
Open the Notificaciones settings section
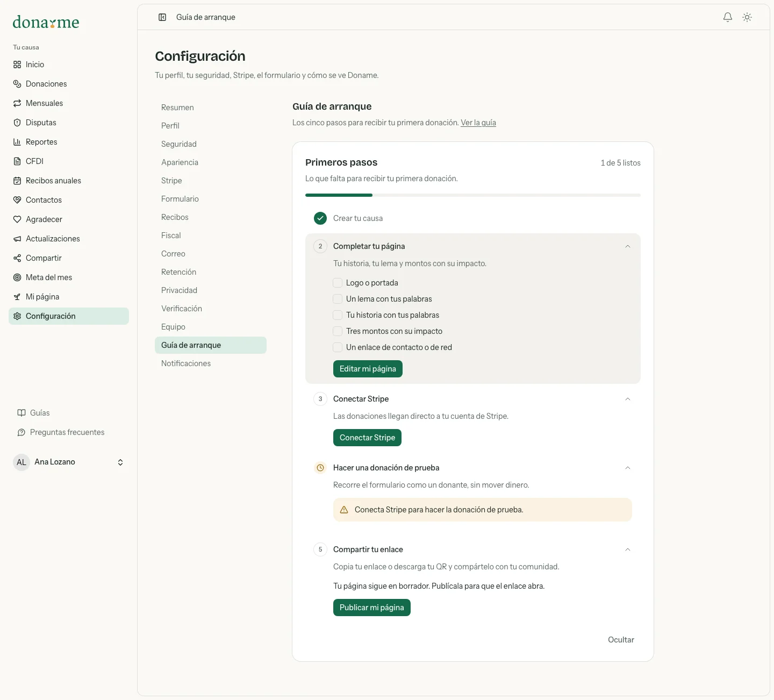coord(211,363)
